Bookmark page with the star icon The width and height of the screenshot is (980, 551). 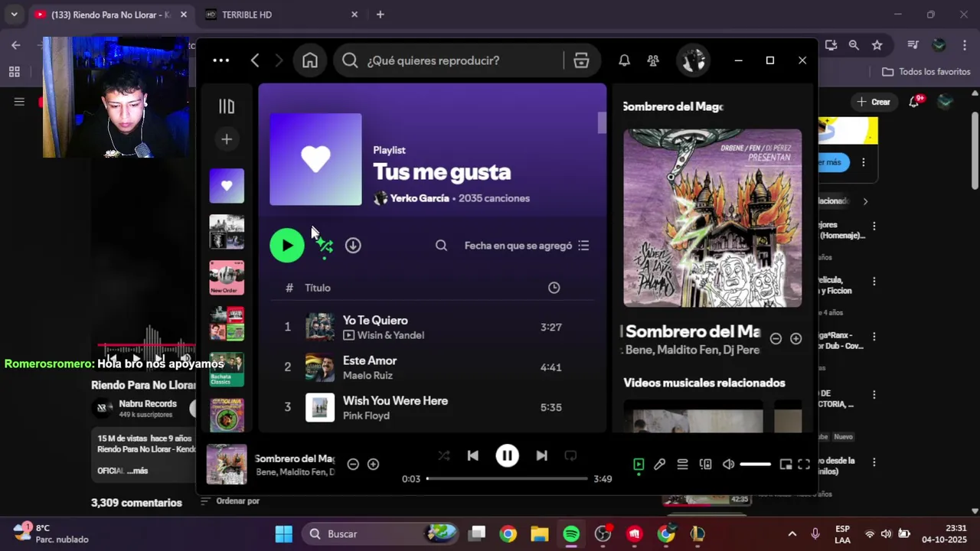pyautogui.click(x=877, y=45)
